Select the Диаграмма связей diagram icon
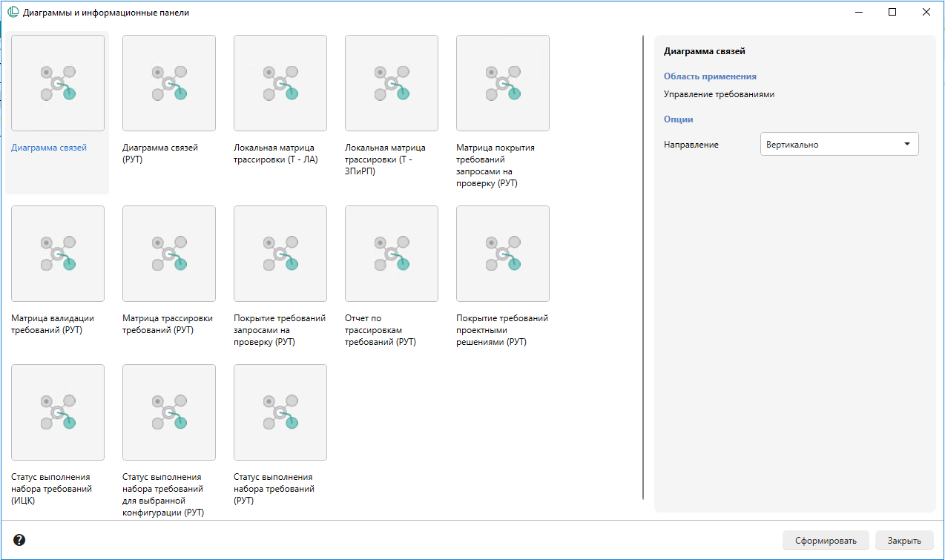The image size is (945, 560). pos(58,83)
